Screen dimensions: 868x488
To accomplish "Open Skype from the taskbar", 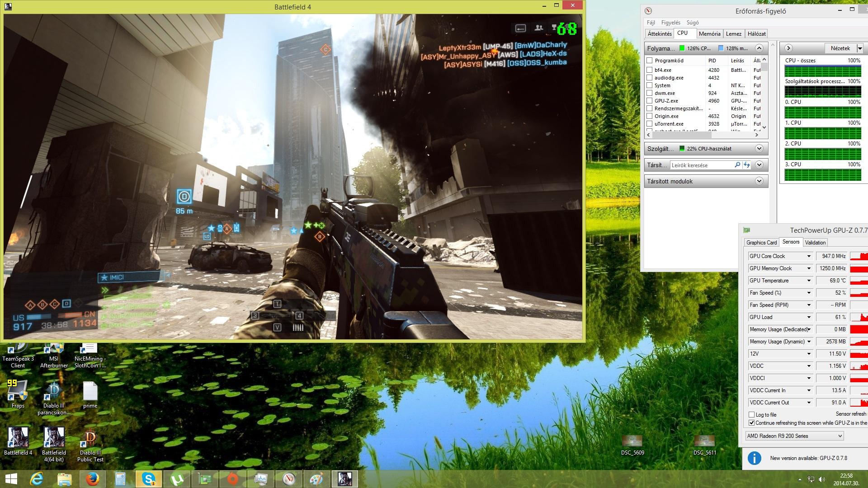I will 149,479.
